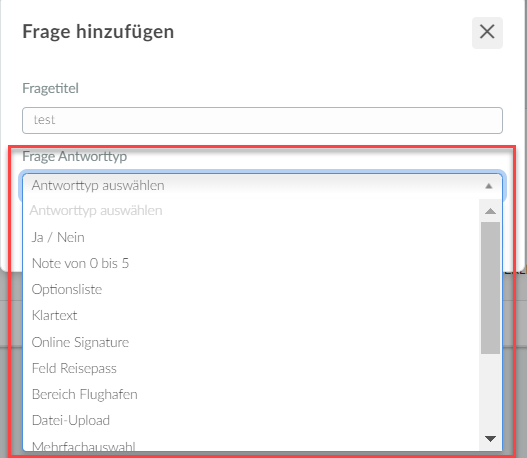Click the Fragetitel label text

pyautogui.click(x=50, y=88)
